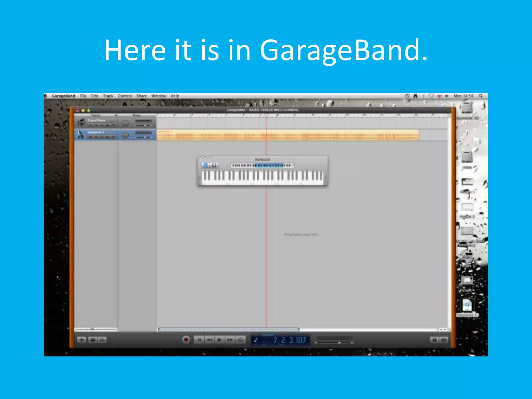Switch to piano keyboard view in Keyboard window

pos(205,165)
